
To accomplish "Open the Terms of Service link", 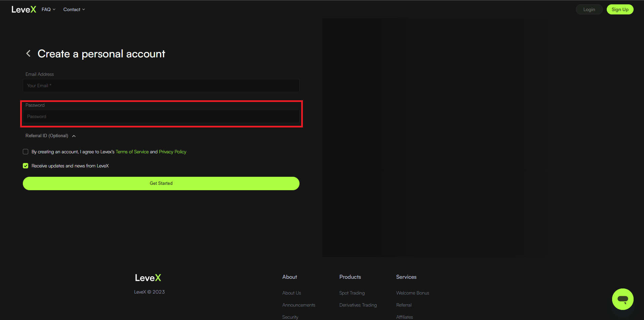I will [132, 152].
